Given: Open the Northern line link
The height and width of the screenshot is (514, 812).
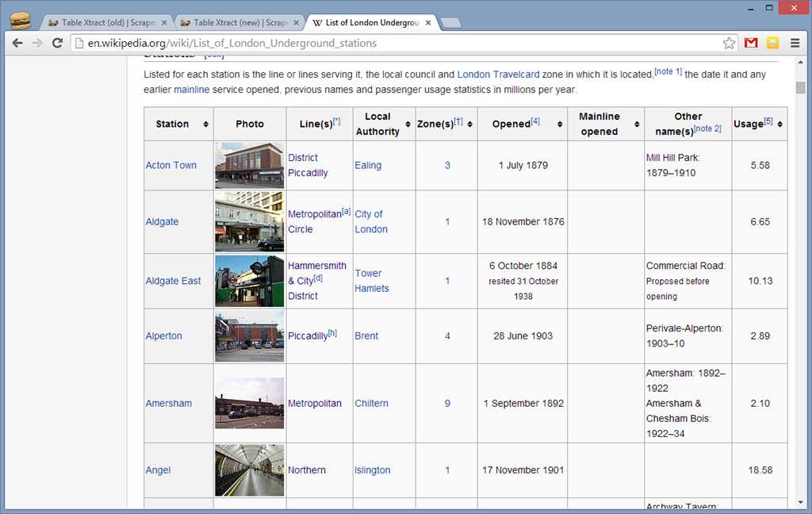Looking at the screenshot, I should point(307,470).
